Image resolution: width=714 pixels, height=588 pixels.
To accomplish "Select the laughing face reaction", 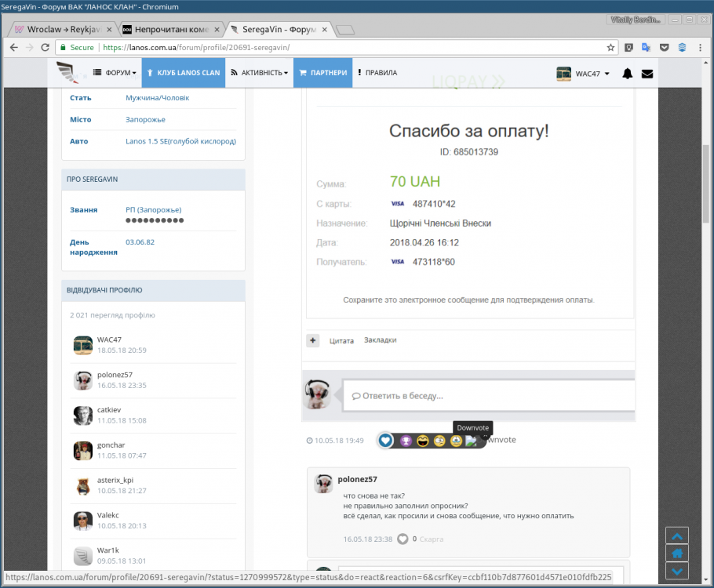I will click(x=423, y=441).
